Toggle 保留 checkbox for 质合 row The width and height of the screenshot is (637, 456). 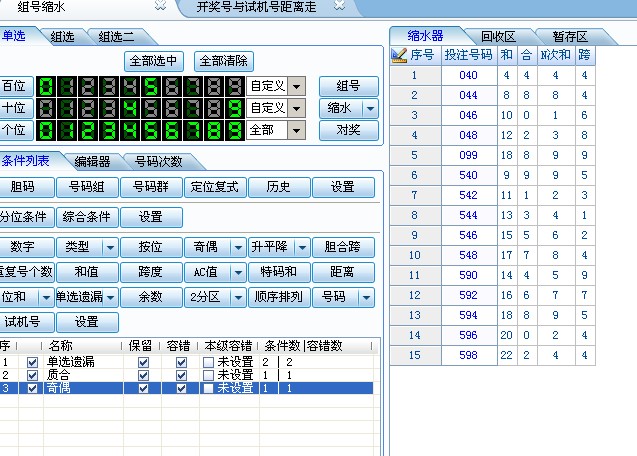(143, 375)
